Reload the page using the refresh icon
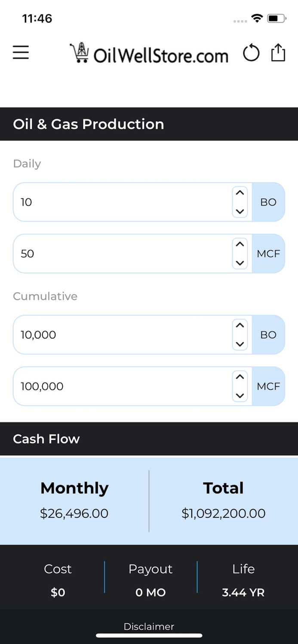The width and height of the screenshot is (298, 644). [251, 53]
